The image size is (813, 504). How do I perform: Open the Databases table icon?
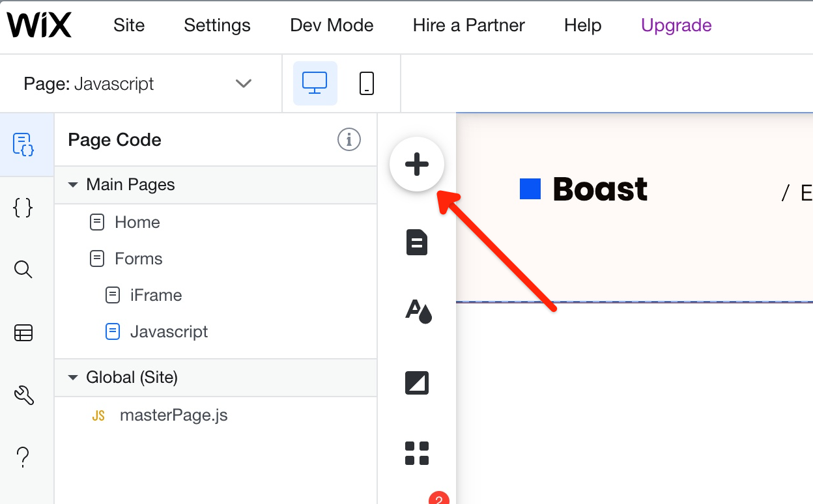coord(23,333)
